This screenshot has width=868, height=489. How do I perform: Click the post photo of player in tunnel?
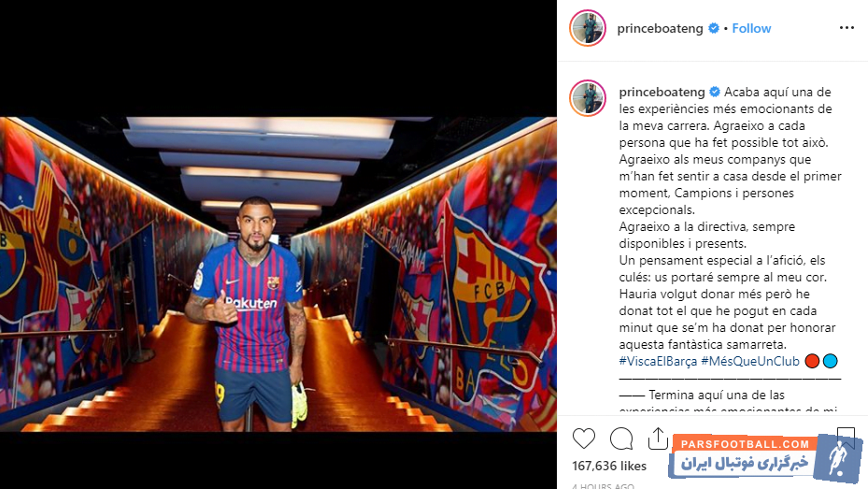[x=277, y=274]
